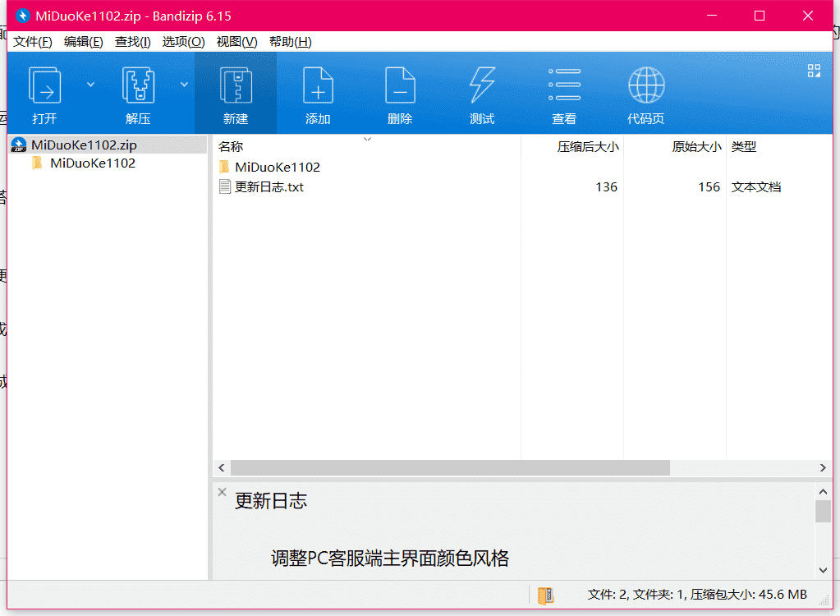The height and width of the screenshot is (616, 840).
Task: Click the New archive (新建) toolbar icon
Action: [x=236, y=85]
